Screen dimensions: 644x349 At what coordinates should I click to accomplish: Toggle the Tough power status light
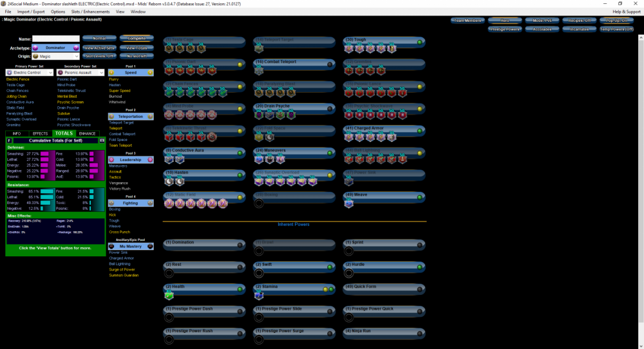pos(419,42)
